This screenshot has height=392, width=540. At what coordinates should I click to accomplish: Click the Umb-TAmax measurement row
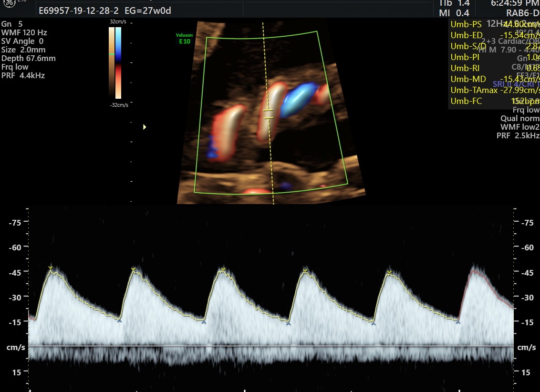coord(495,91)
